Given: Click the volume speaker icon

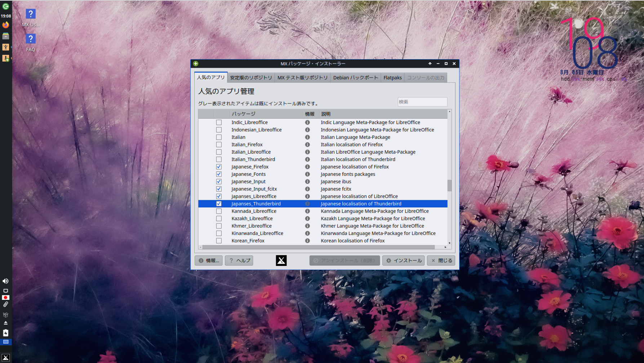Looking at the screenshot, I should tap(6, 281).
